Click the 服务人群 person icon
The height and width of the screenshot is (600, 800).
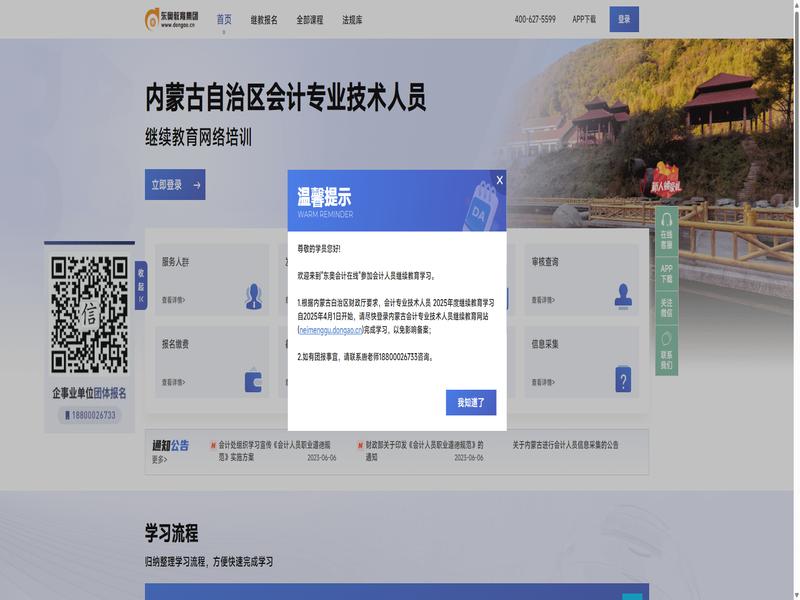[x=254, y=295]
